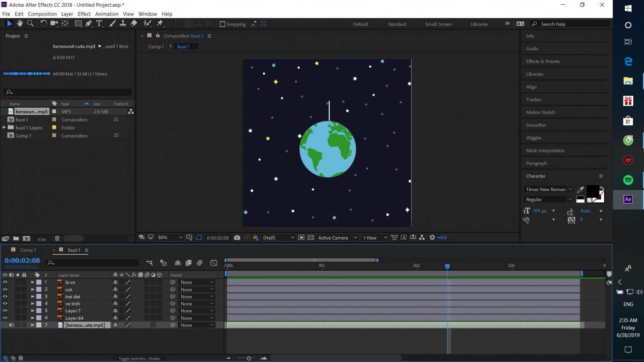The height and width of the screenshot is (362, 644).
Task: Expand the cot layer properties
Action: (33, 290)
